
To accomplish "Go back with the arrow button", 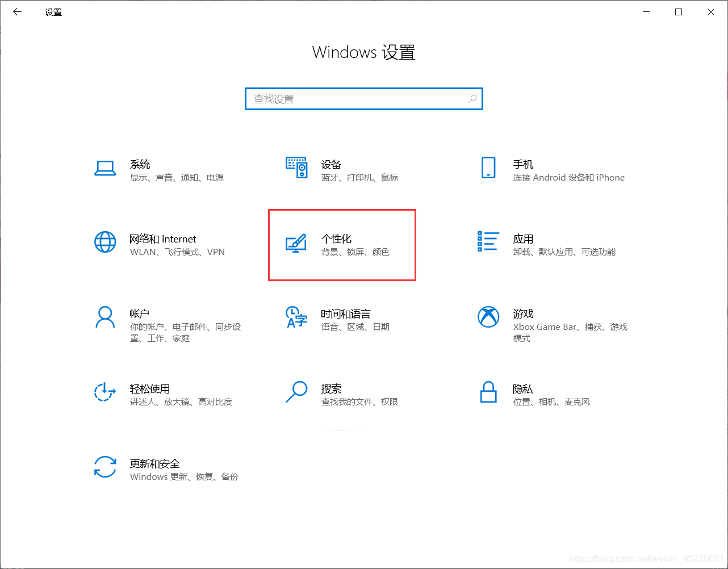I will coord(17,11).
